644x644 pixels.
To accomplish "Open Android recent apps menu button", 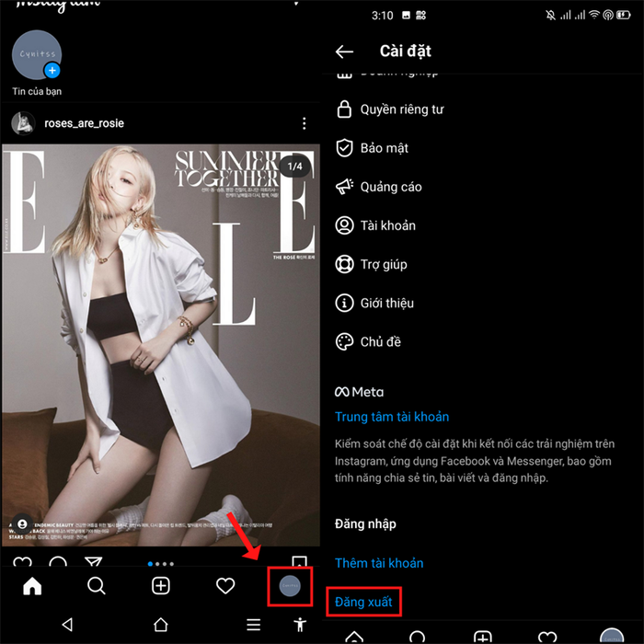I will point(253,625).
